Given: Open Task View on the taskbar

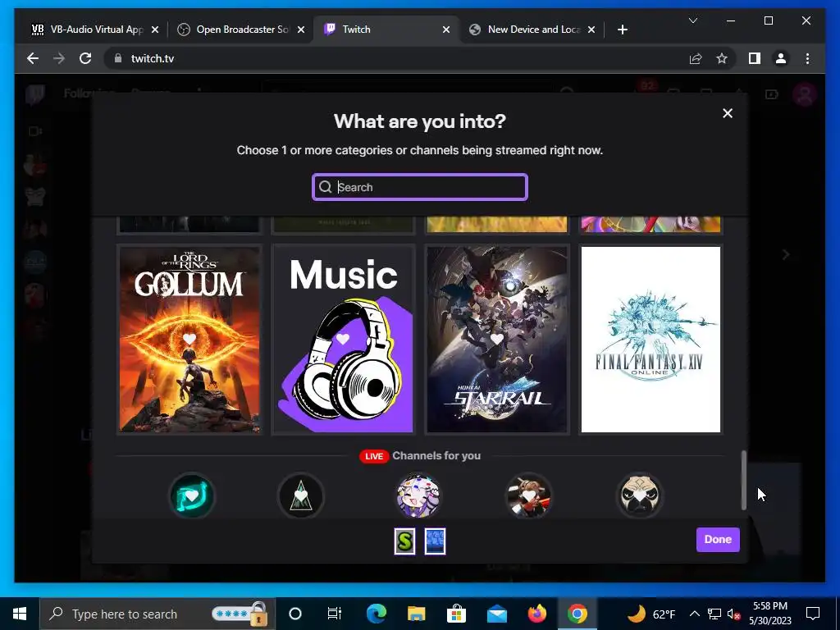Looking at the screenshot, I should (x=335, y=614).
